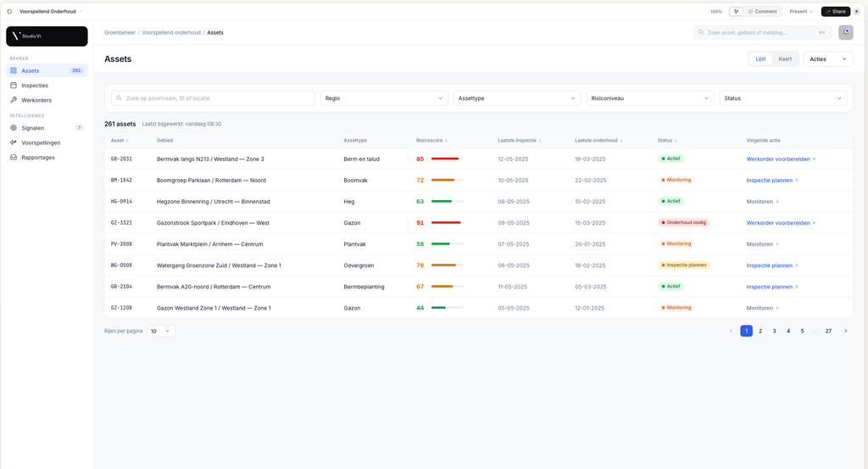Click Boomgroep Parklaan / Rotterdam — Noord
The image size is (868, 469).
[x=211, y=181]
